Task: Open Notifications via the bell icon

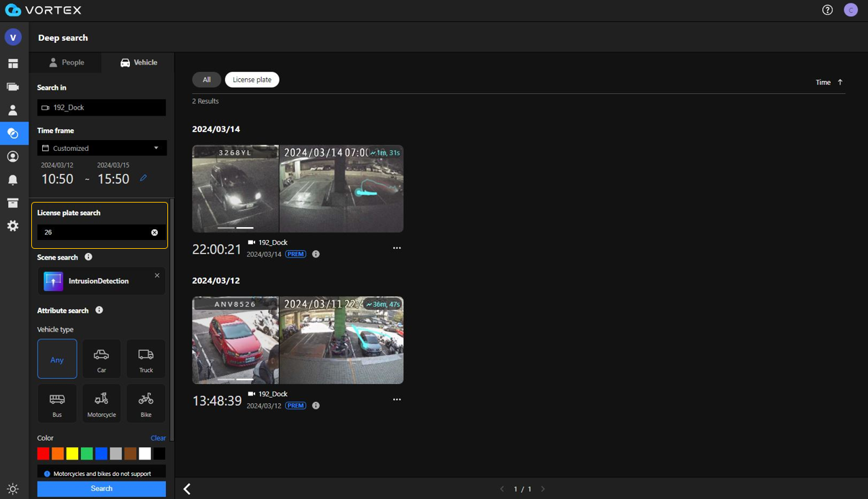Action: pyautogui.click(x=13, y=179)
